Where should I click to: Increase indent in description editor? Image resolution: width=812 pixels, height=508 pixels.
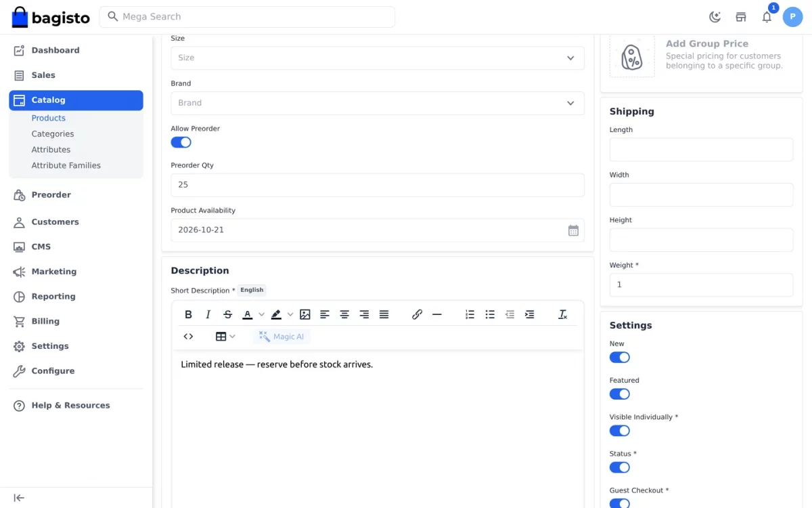[530, 314]
